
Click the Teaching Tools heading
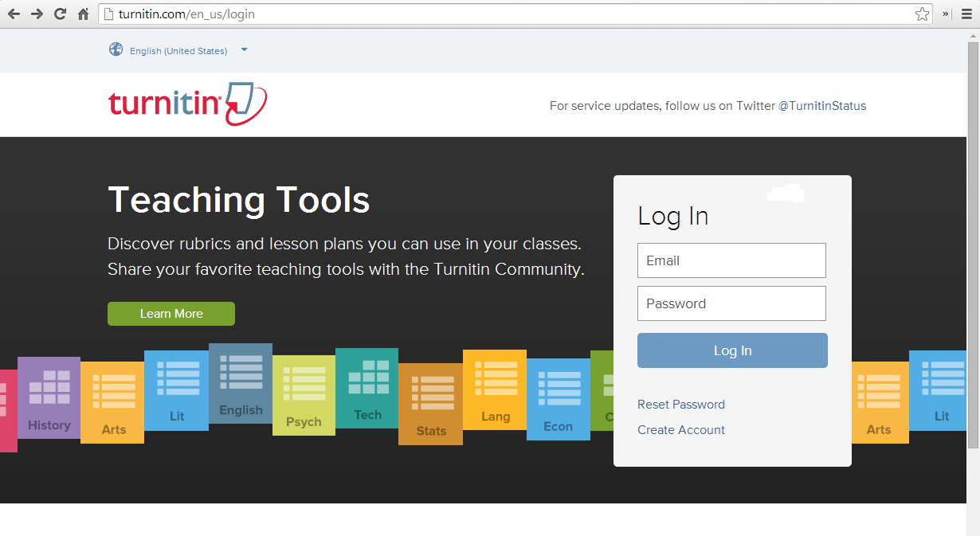239,200
